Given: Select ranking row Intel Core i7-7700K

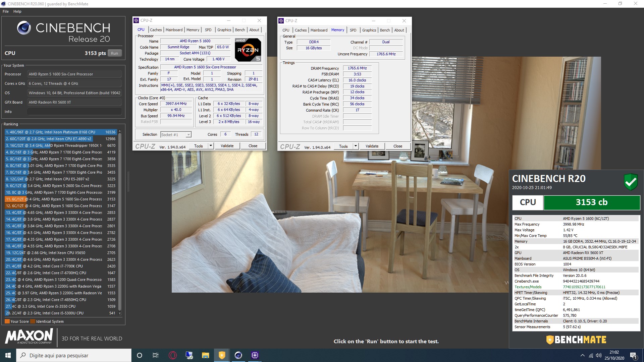Looking at the screenshot, I should tap(60, 266).
